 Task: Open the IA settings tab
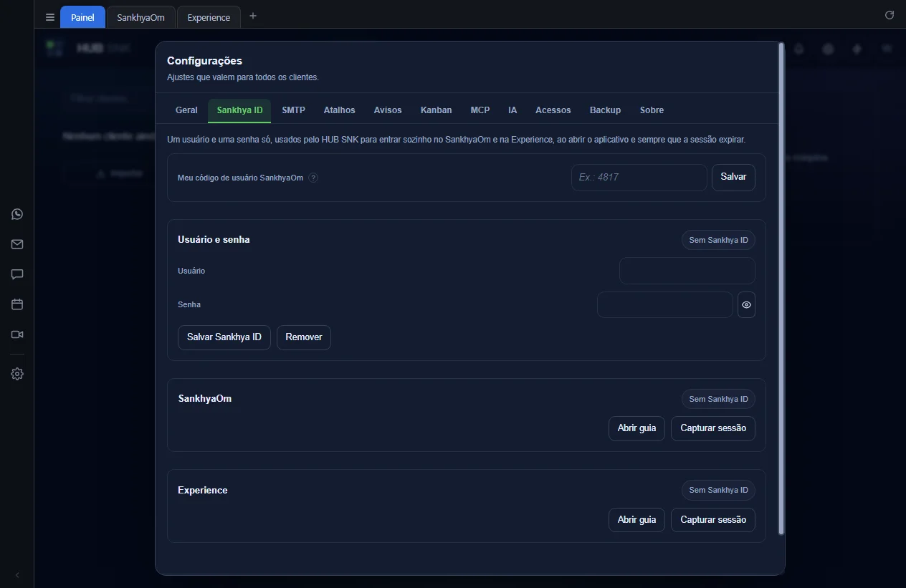tap(512, 110)
